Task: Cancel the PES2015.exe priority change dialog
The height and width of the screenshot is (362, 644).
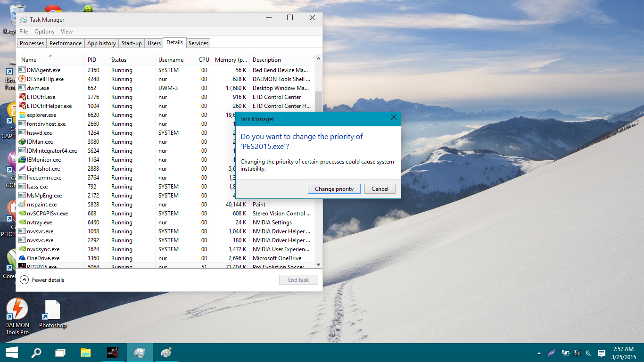Action: click(380, 189)
